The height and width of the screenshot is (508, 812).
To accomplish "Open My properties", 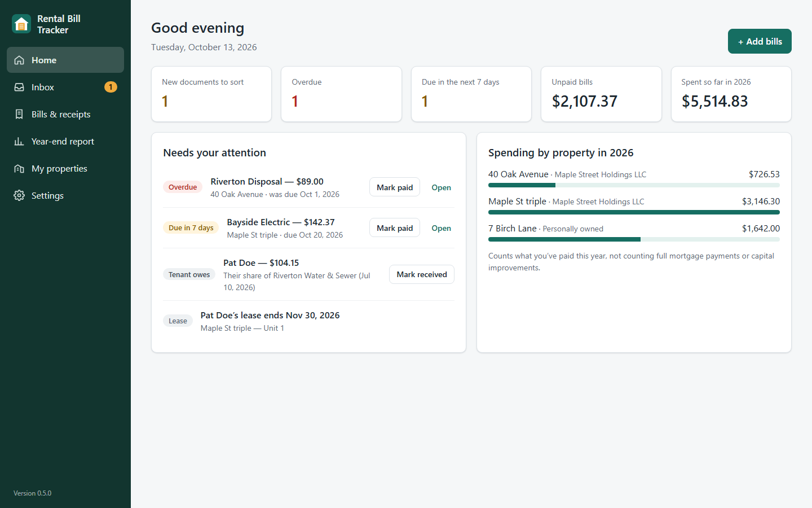I will point(65,168).
